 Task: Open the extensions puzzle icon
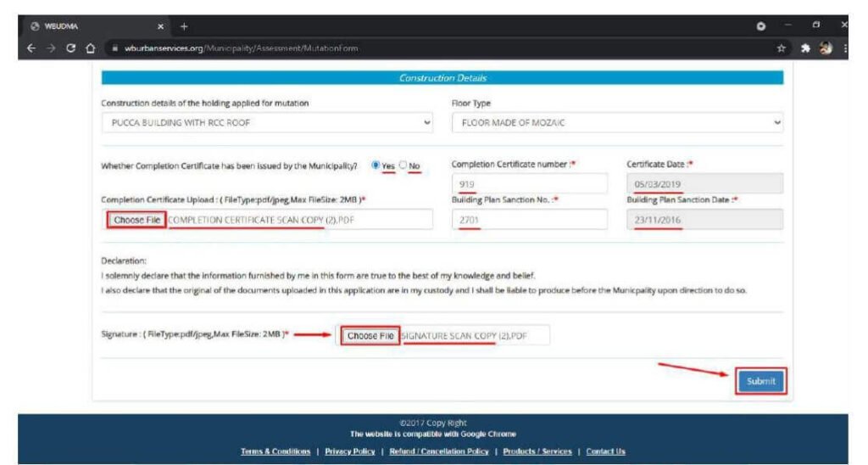point(805,48)
